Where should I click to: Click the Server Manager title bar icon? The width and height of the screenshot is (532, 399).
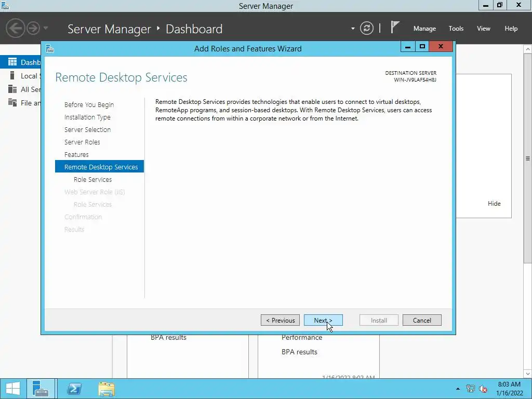tap(5, 5)
